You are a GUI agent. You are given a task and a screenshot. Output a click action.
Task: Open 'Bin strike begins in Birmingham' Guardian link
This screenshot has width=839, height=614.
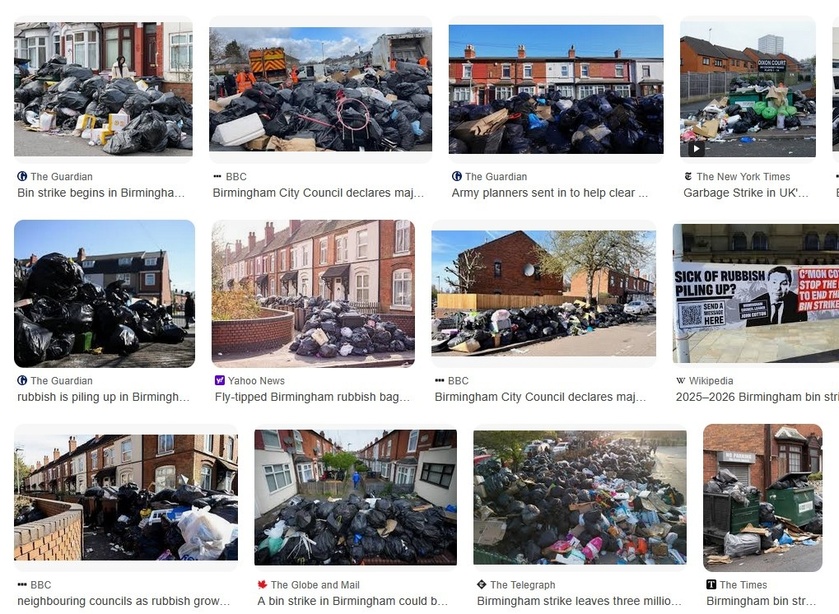pos(101,193)
